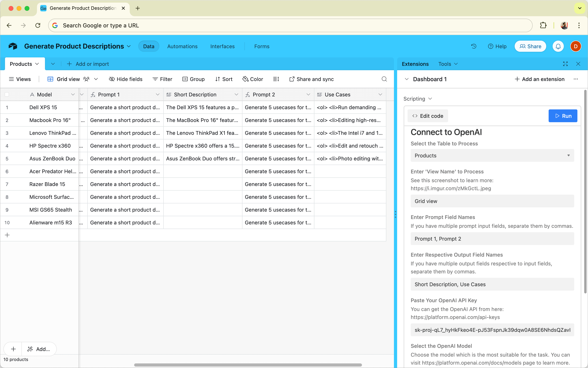588x368 pixels.
Task: Click browser extensions puzzle icon
Action: coord(543,25)
